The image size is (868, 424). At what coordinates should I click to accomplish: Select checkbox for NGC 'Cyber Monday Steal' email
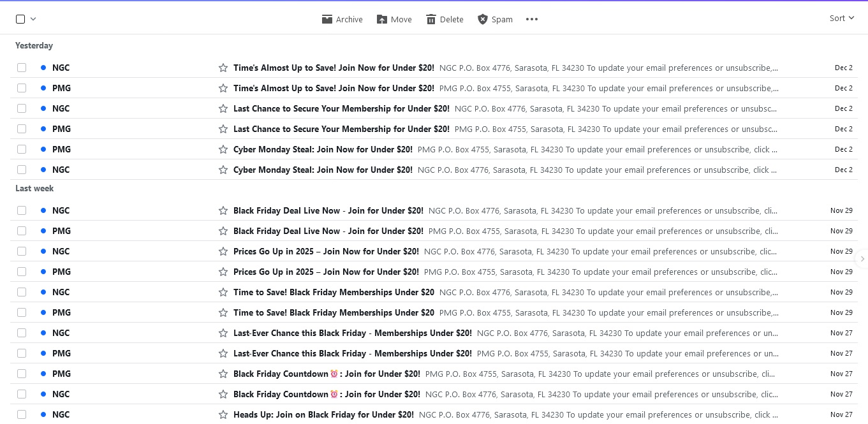(22, 170)
